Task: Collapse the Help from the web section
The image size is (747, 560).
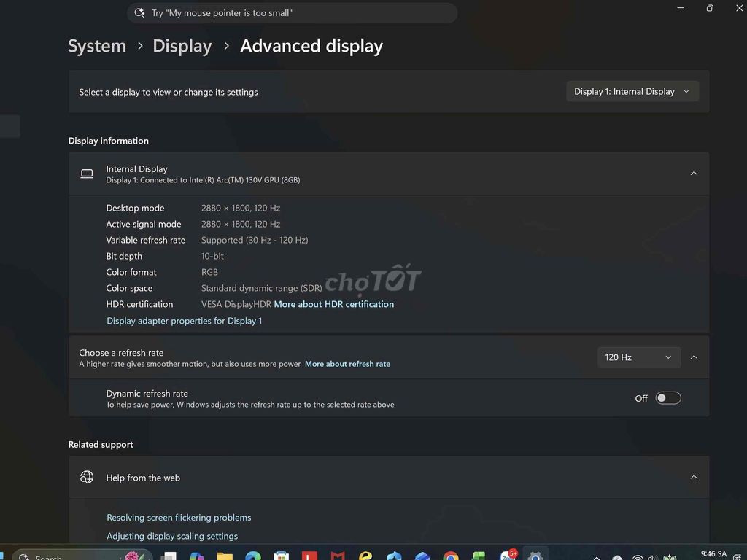Action: pyautogui.click(x=694, y=477)
